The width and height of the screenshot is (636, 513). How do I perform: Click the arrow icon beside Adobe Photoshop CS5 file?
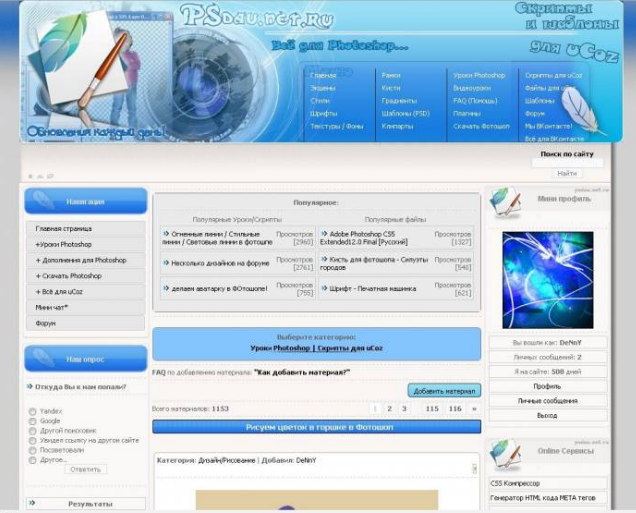(x=324, y=233)
